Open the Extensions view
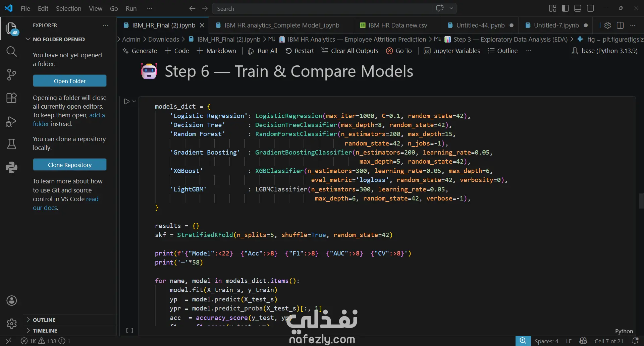644x346 pixels. point(12,98)
